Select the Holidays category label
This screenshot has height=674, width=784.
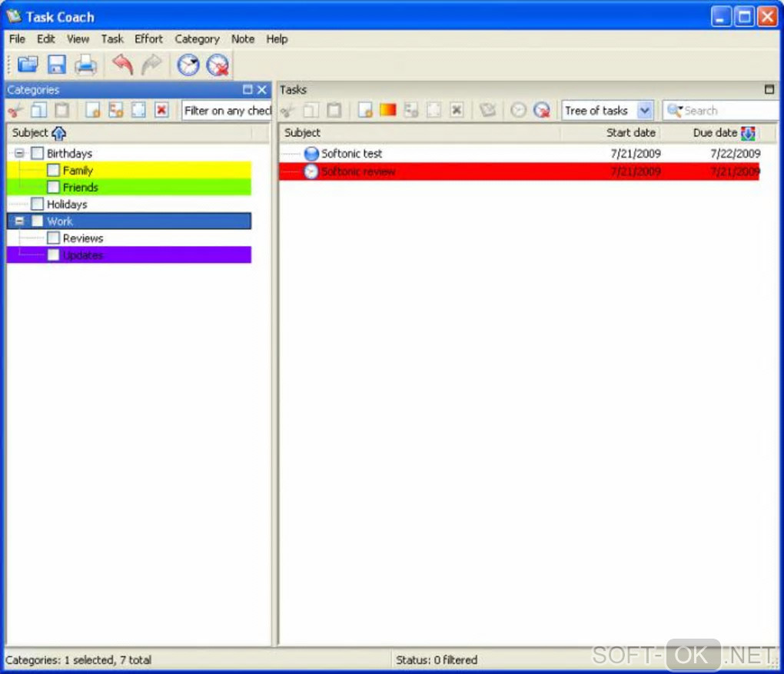[x=67, y=204]
